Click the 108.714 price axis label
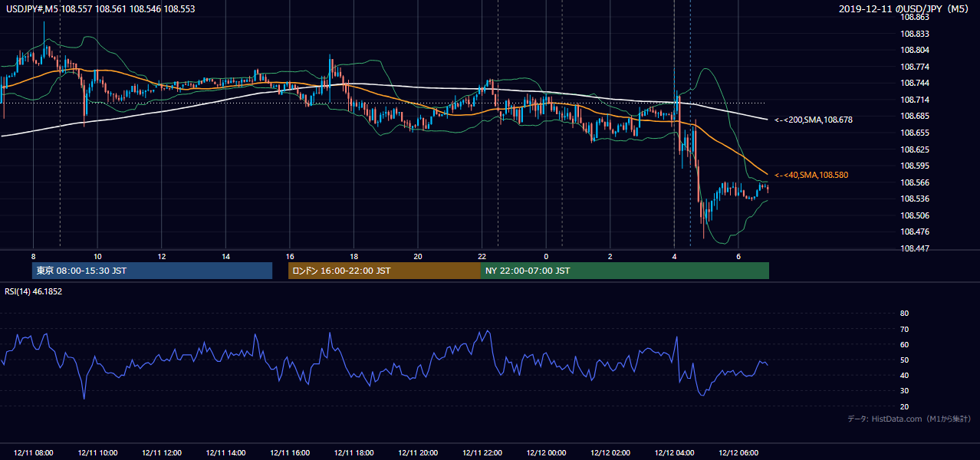This screenshot has width=980, height=460. coord(916,100)
